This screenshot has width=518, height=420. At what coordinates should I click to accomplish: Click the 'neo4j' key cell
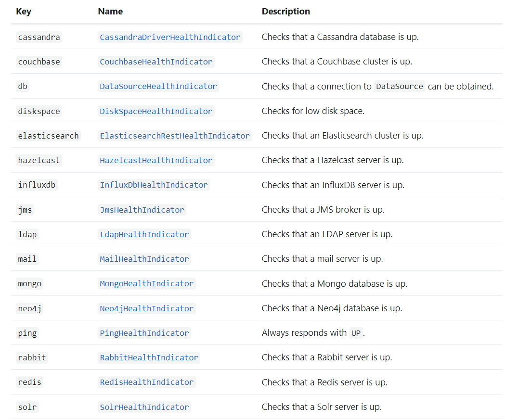pos(29,309)
